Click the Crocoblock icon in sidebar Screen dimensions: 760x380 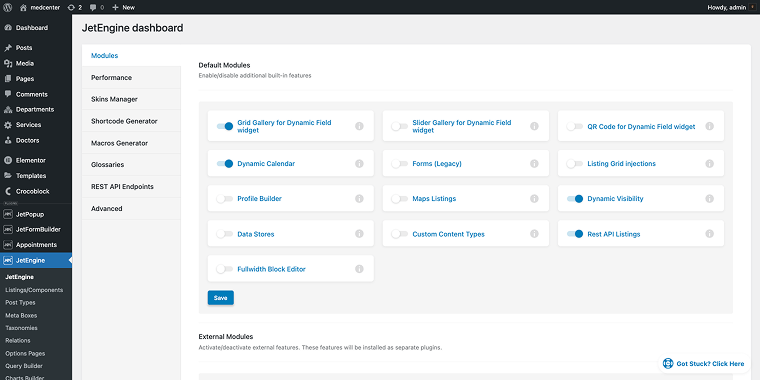pyautogui.click(x=8, y=191)
